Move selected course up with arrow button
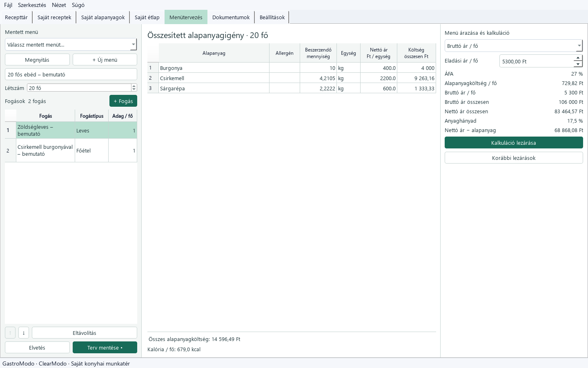 (10, 333)
